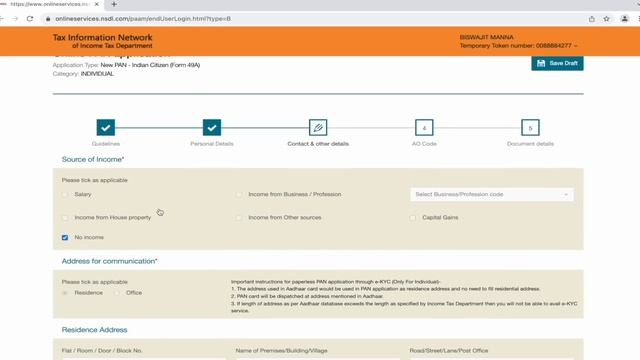Go forward in browser history
The width and height of the screenshot is (640, 360).
pyautogui.click(x=15, y=19)
